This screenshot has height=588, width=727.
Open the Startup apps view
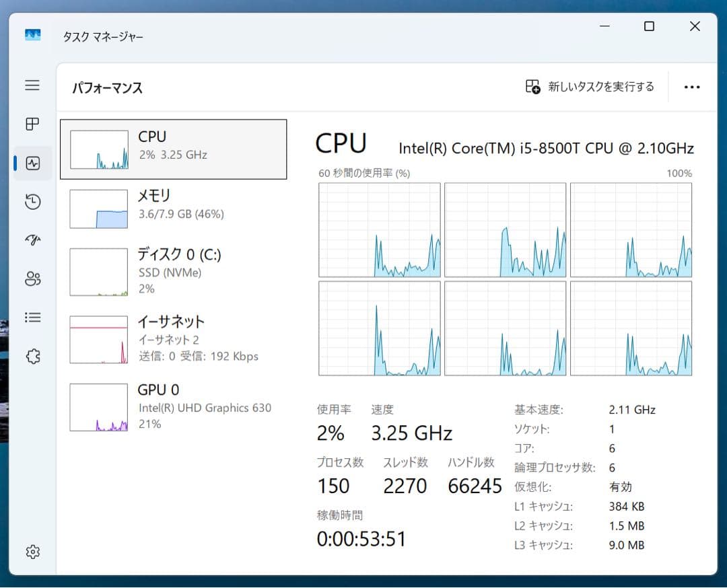(x=32, y=240)
